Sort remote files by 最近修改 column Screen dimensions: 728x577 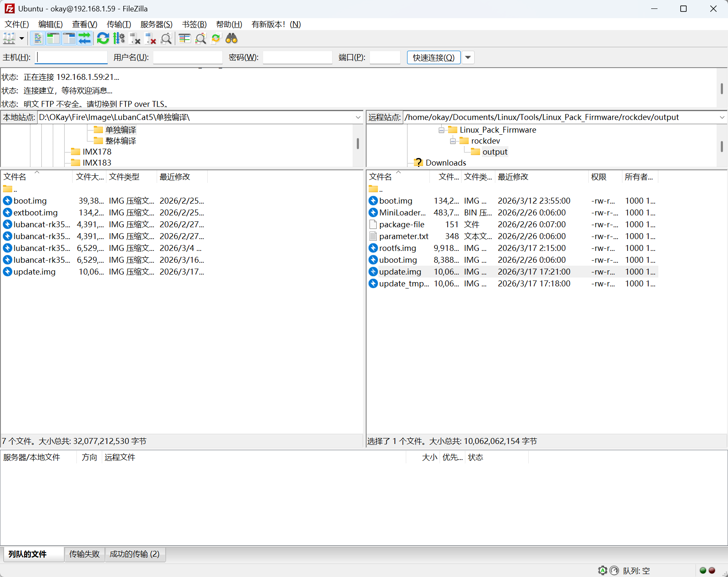(x=542, y=177)
